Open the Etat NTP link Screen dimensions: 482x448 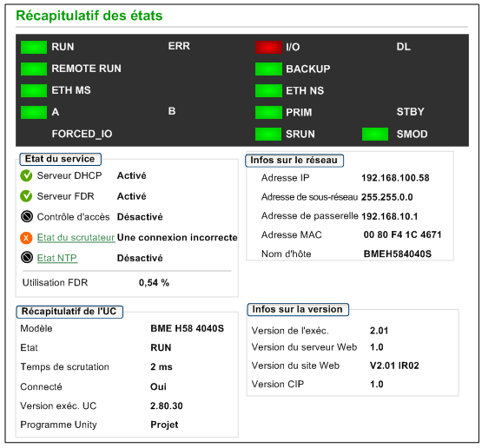(57, 258)
